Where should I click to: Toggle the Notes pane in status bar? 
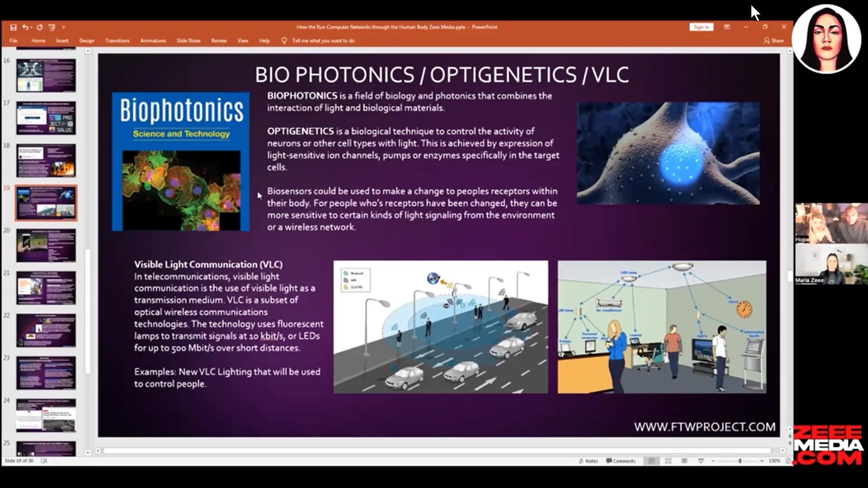tap(589, 461)
